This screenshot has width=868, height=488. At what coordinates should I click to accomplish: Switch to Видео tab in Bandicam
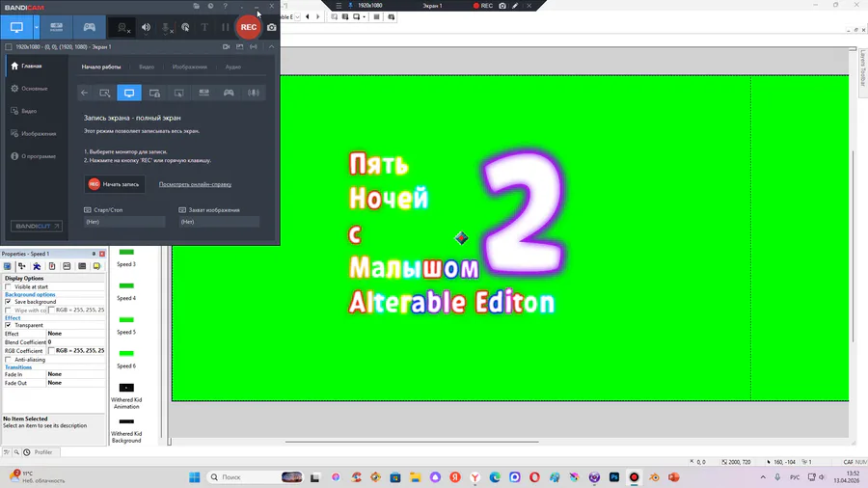[147, 67]
